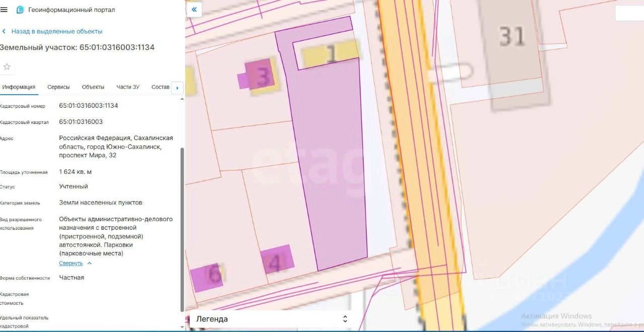Open the Состав tab
The image size is (644, 332).
160,87
